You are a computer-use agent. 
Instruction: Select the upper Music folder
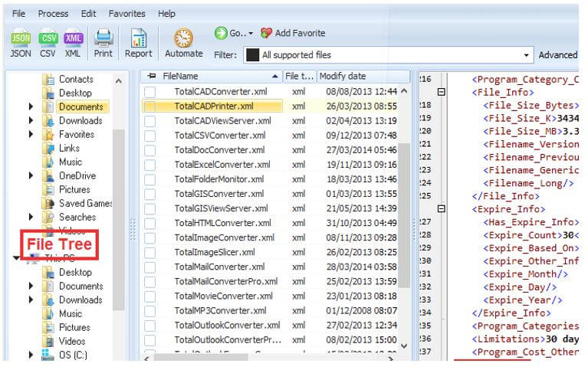(62, 162)
